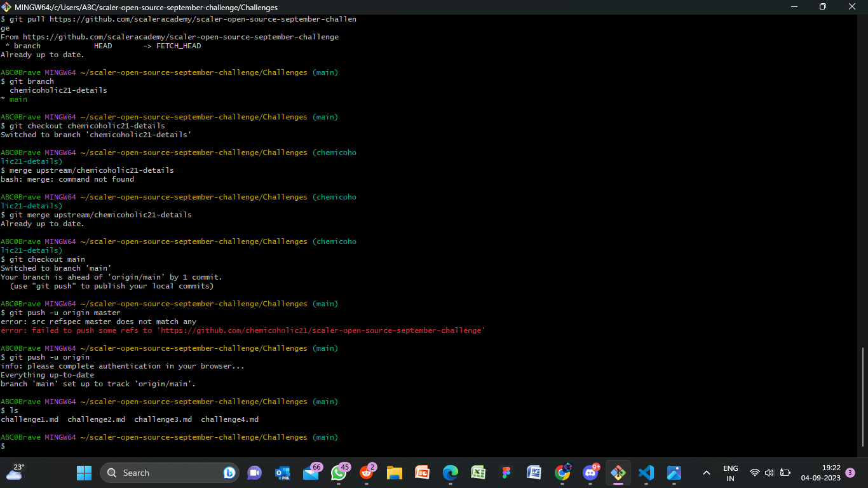The width and height of the screenshot is (868, 488).
Task: Open the Windows Start menu
Action: click(x=84, y=473)
